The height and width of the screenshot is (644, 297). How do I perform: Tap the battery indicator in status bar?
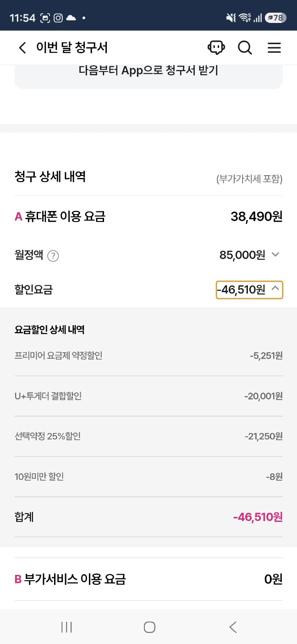275,18
